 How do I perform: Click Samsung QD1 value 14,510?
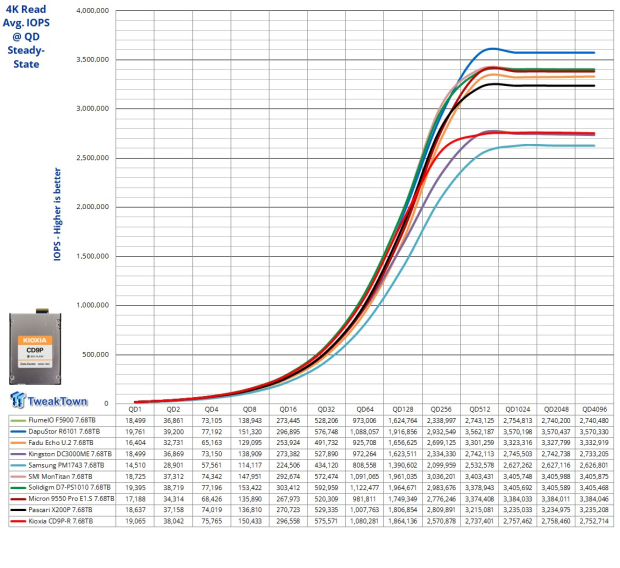point(135,465)
